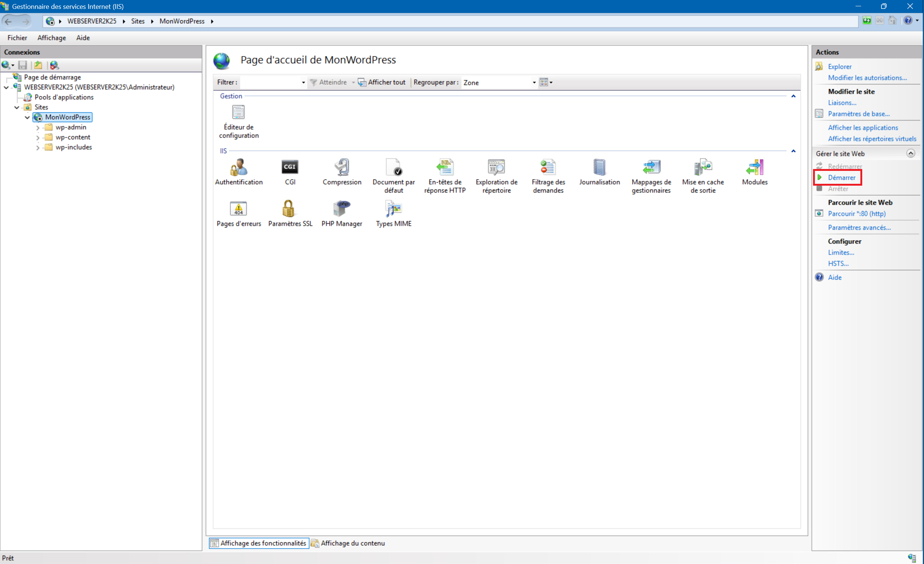Open the CGI feature icon
The image size is (924, 564).
pyautogui.click(x=290, y=167)
